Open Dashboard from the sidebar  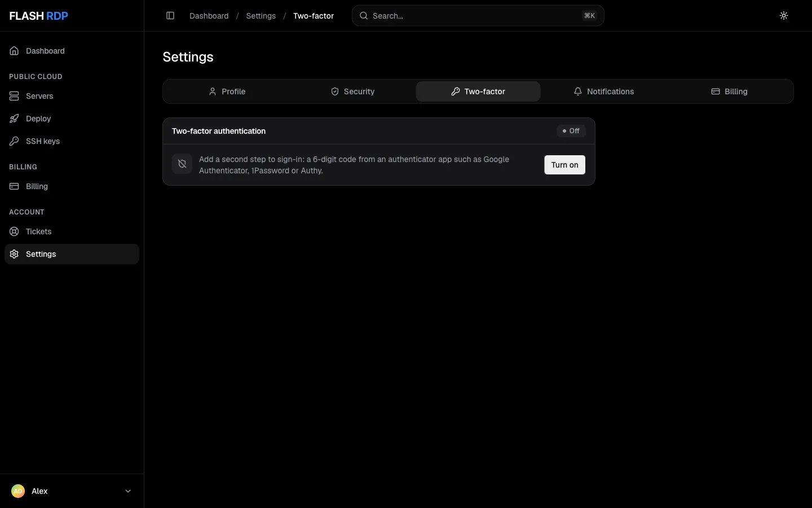72,51
